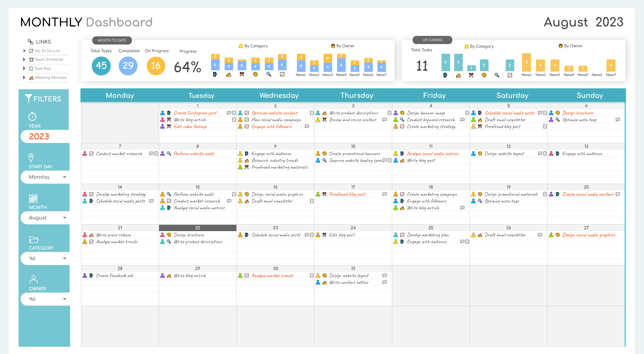Click the highlighted day 22 header cell
The image size is (644, 354).
[197, 227]
